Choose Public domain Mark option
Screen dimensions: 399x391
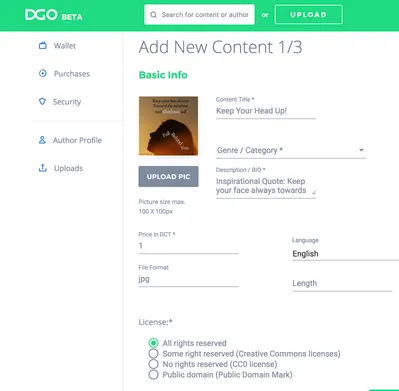[153, 374]
